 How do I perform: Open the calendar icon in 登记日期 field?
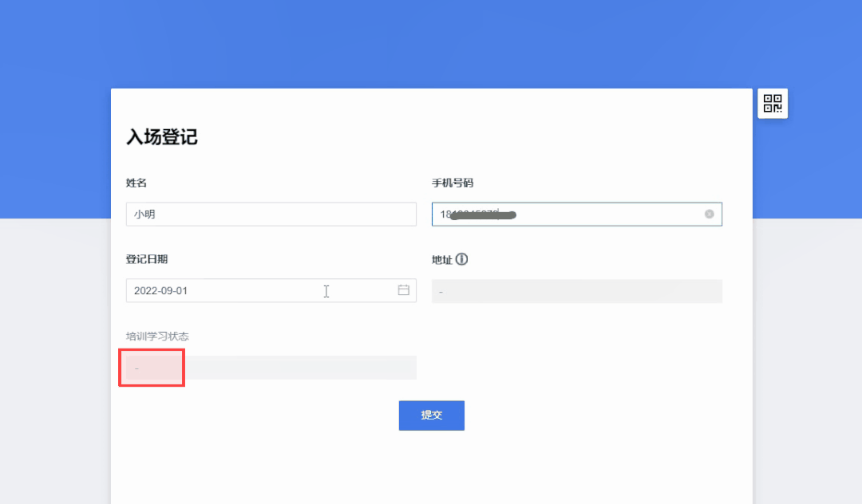[x=404, y=290]
